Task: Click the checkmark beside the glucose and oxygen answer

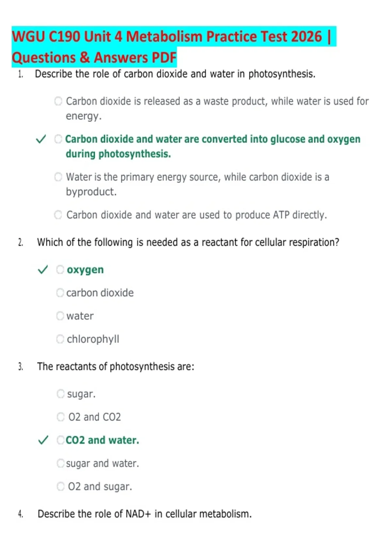Action: tap(41, 139)
